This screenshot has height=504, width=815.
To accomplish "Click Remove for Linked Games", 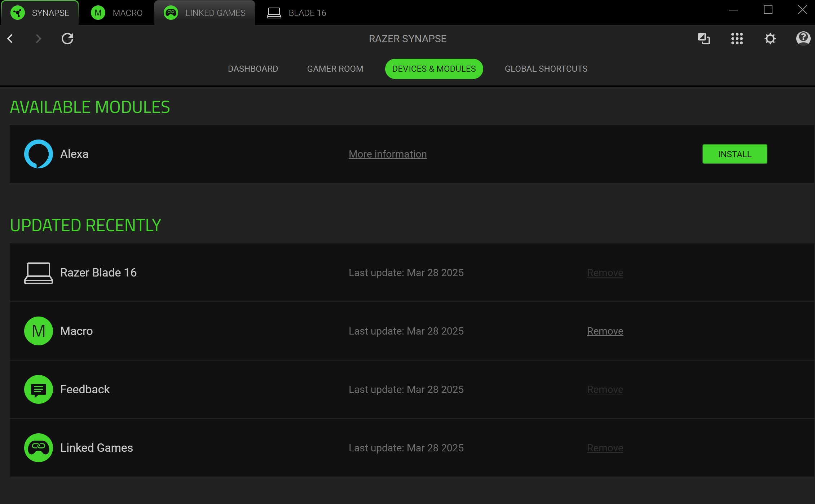I will (x=605, y=448).
